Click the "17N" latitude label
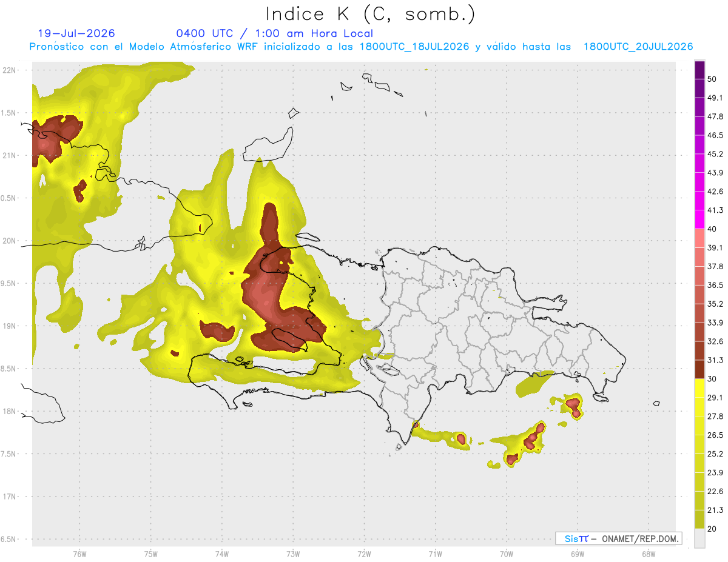Image resolution: width=728 pixels, height=562 pixels. 9,497
